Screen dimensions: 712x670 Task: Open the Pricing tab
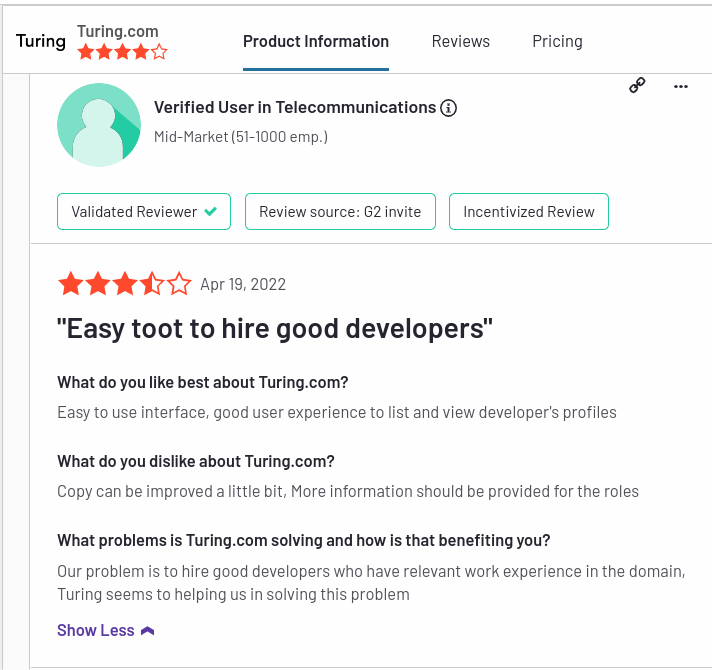coord(557,41)
